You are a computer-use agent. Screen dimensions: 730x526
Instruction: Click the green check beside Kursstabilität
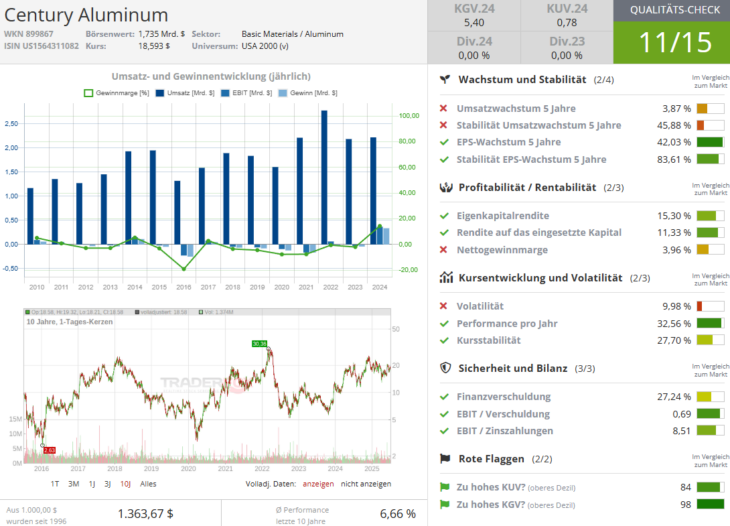click(444, 340)
